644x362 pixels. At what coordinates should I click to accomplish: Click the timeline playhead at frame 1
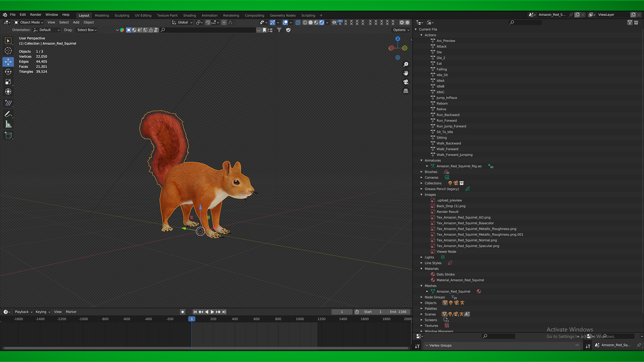coord(192,319)
